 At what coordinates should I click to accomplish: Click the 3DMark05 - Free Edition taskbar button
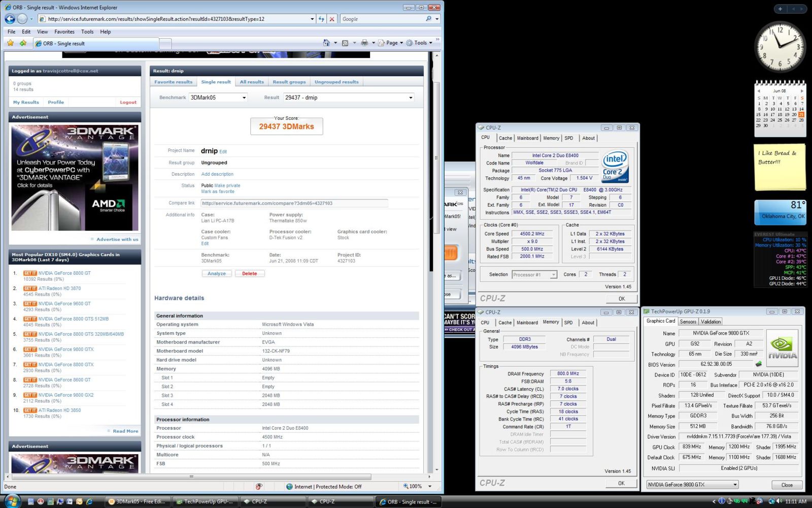coord(137,501)
